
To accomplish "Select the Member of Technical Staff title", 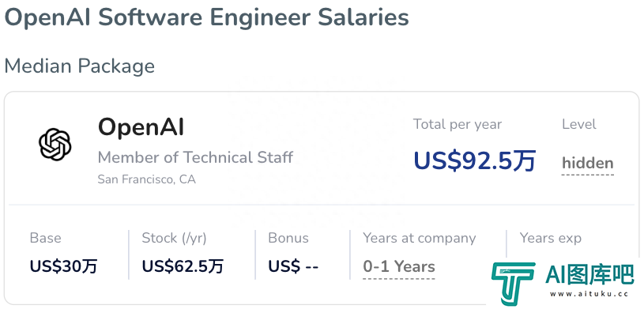I will [195, 157].
